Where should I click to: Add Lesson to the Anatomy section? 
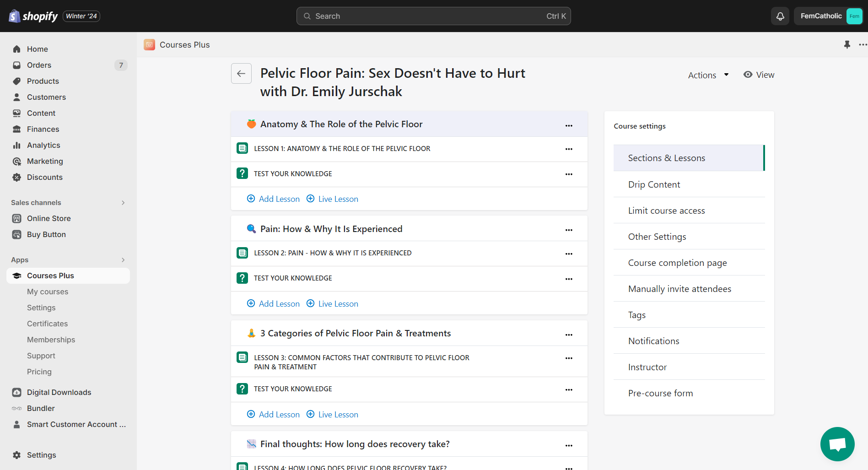coord(274,199)
